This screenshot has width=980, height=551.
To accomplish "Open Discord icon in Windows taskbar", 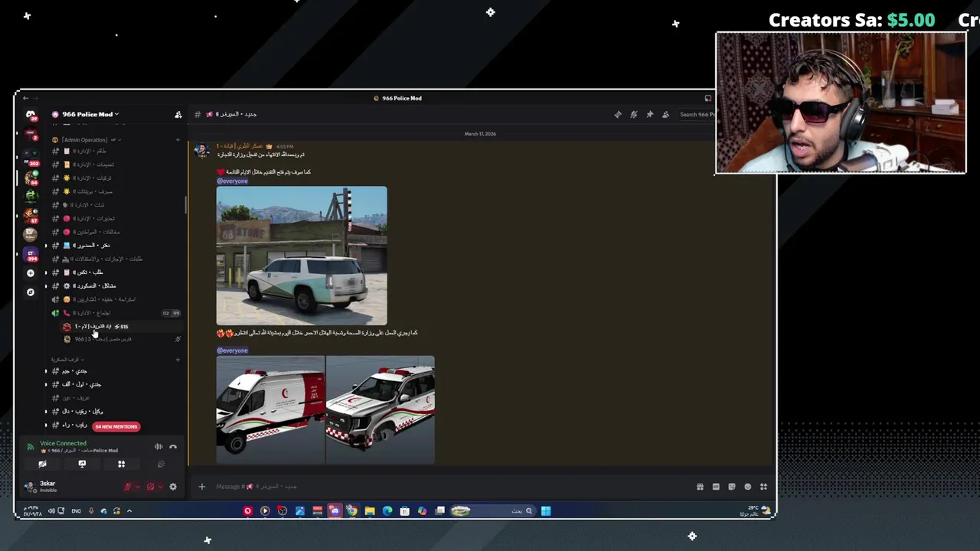I will click(x=335, y=511).
